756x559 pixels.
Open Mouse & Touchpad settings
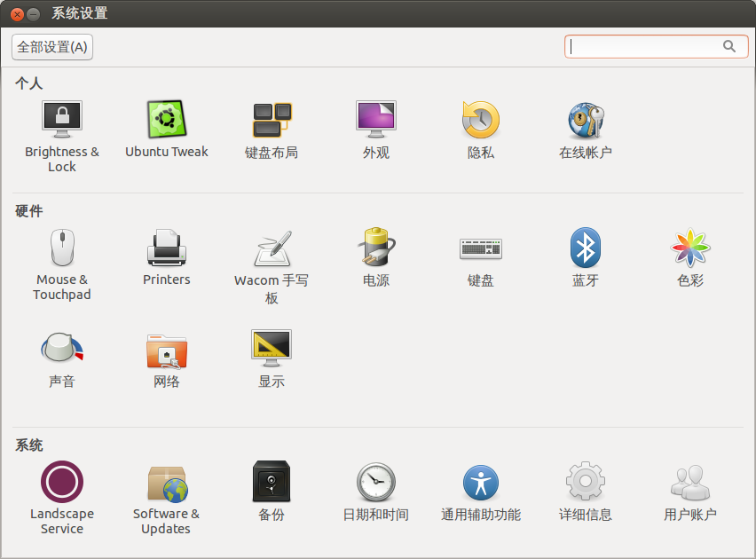click(62, 264)
